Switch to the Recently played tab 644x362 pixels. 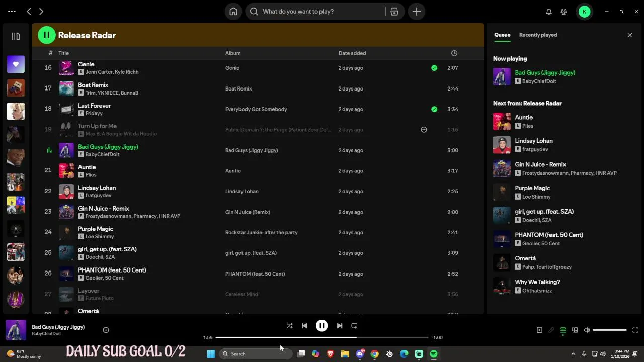[x=538, y=35]
